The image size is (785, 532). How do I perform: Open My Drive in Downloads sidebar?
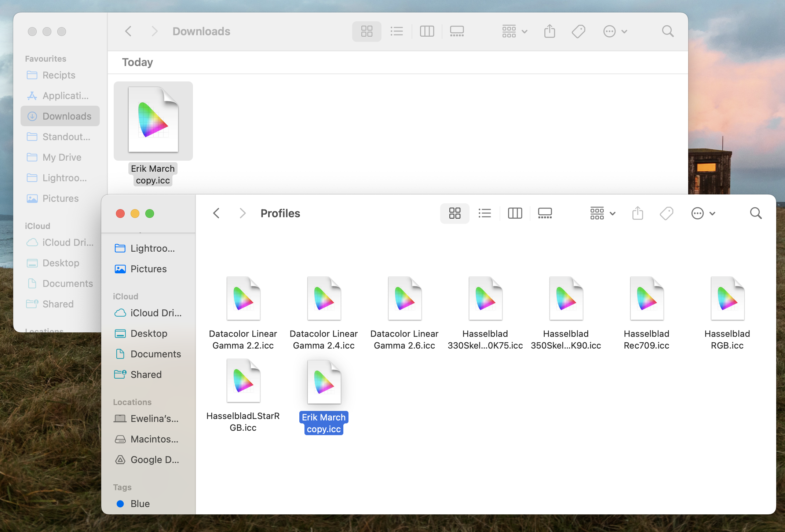tap(60, 157)
